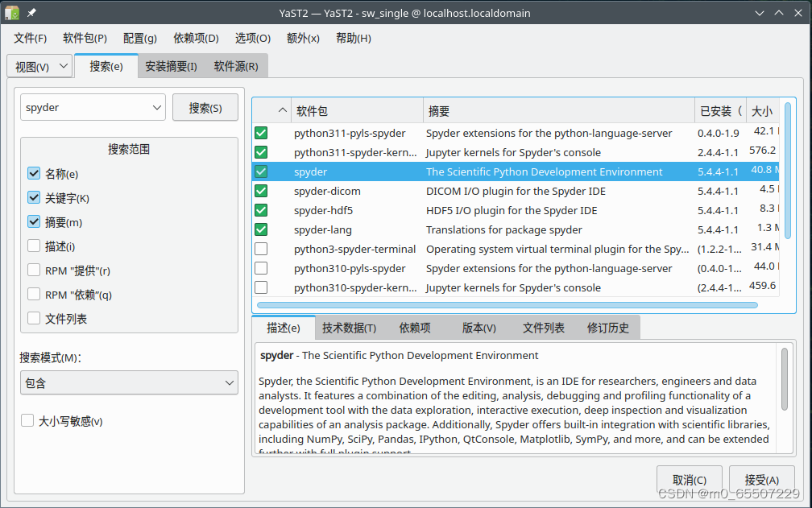Viewport: 812px width, 508px height.
Task: Toggle install status checkbox of spyder package
Action: click(261, 171)
